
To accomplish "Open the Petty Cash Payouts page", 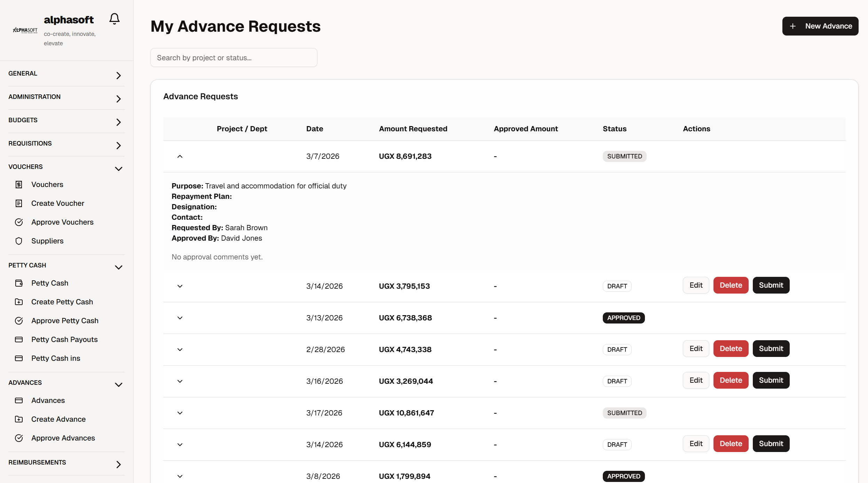I will tap(64, 340).
